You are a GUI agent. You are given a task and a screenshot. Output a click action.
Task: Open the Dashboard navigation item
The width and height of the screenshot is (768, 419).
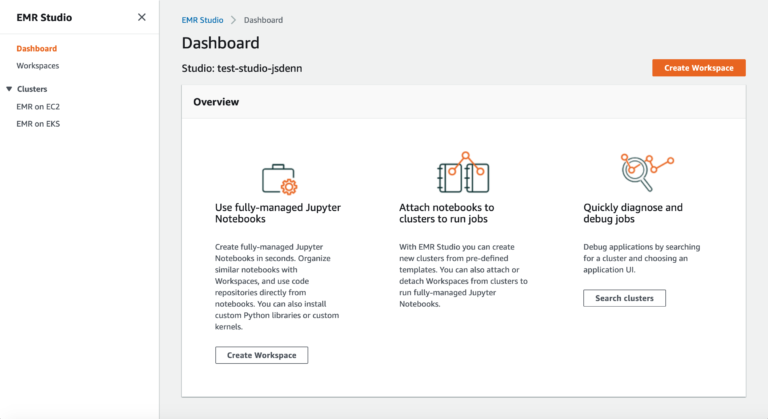[37, 48]
